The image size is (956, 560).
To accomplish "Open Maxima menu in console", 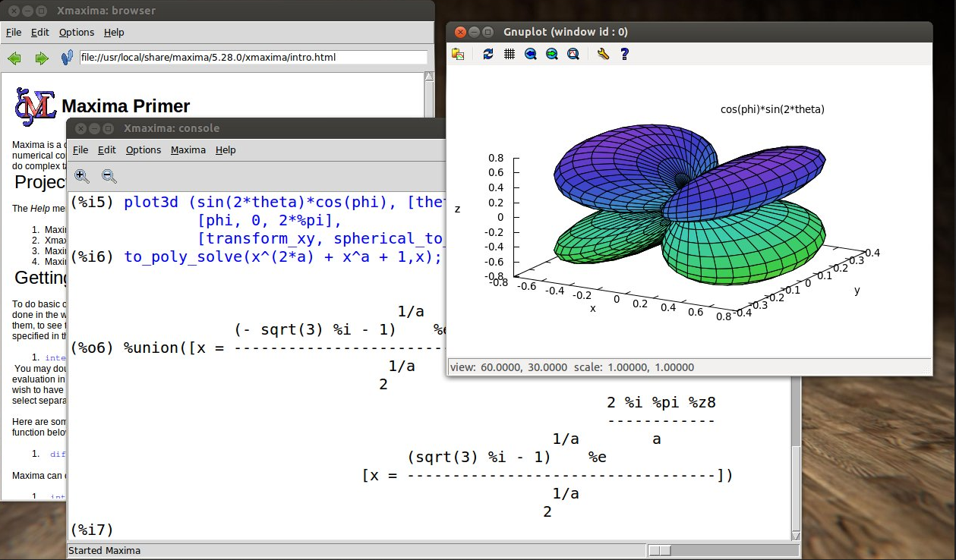I will (188, 149).
